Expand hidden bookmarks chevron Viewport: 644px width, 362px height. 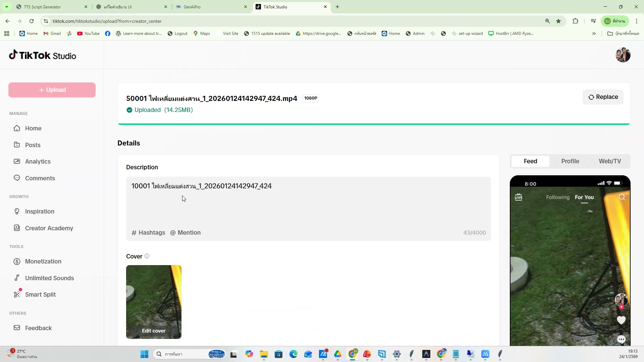[594, 34]
